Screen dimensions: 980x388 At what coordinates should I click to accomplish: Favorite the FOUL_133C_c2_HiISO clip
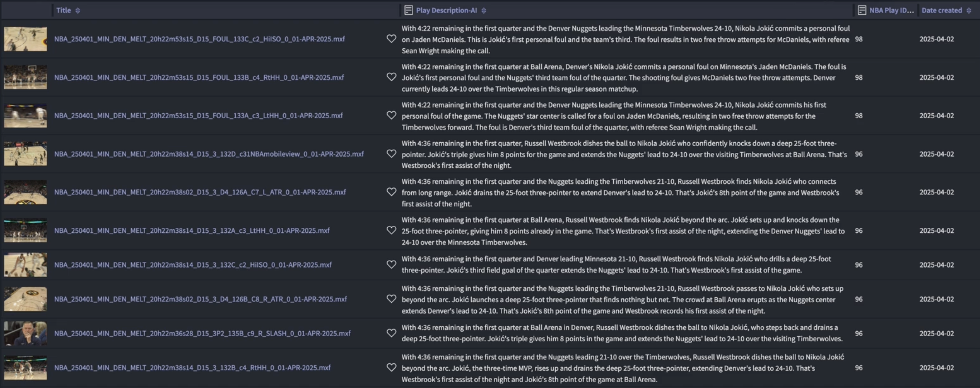[392, 39]
